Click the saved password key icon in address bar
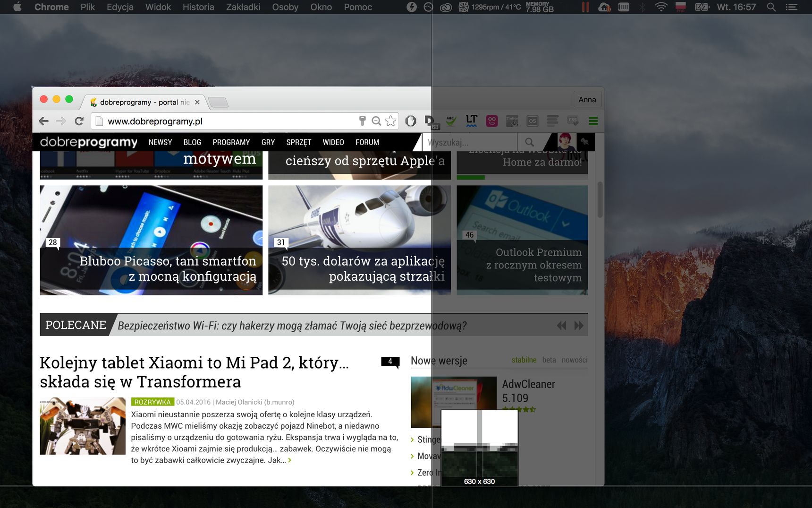Image resolution: width=812 pixels, height=508 pixels. (362, 121)
